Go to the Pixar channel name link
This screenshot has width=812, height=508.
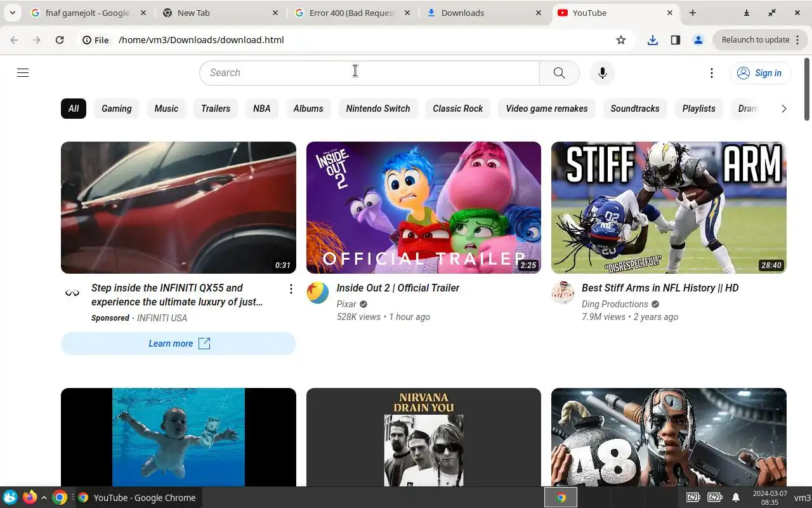[x=346, y=304]
